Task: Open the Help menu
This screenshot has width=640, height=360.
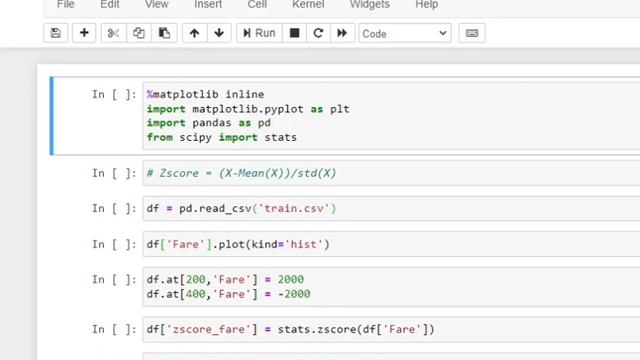Action: [427, 4]
